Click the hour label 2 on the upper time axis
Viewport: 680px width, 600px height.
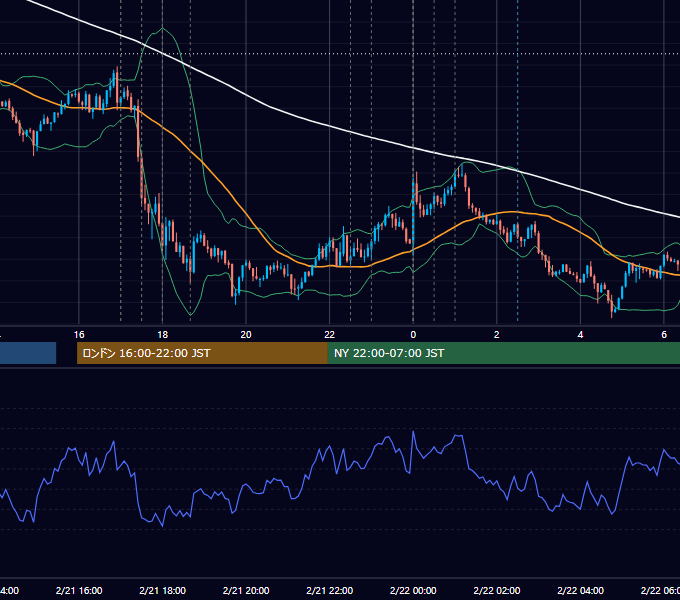click(x=497, y=335)
